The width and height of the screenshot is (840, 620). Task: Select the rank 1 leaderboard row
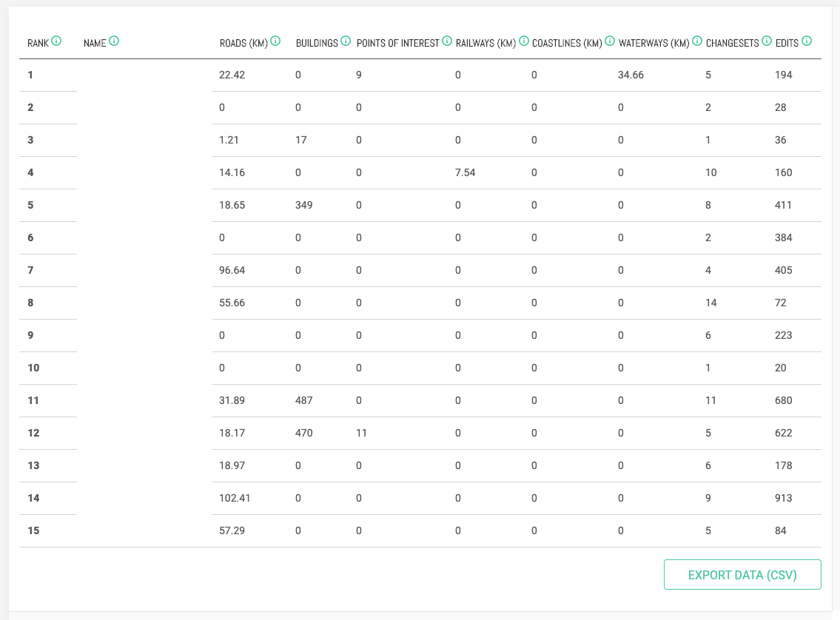click(420, 75)
